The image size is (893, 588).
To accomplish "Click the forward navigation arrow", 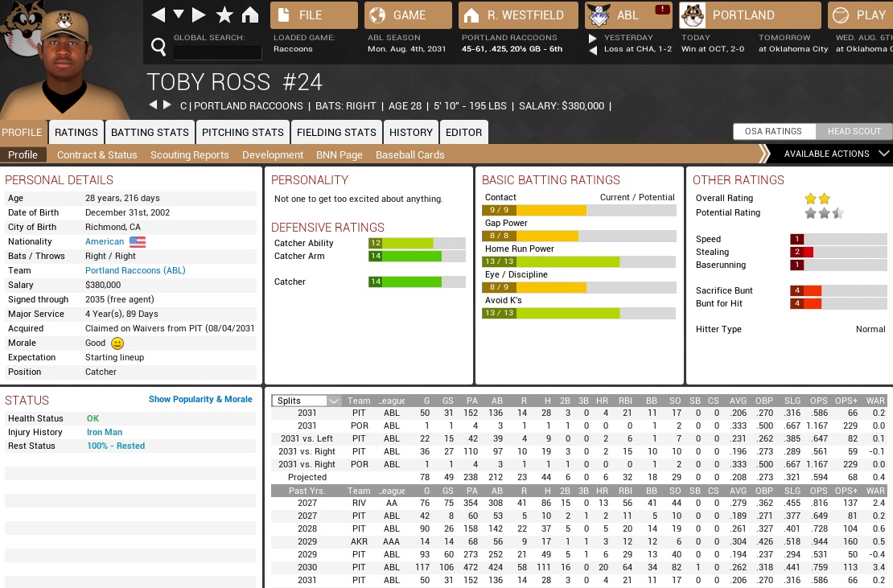I will click(199, 15).
